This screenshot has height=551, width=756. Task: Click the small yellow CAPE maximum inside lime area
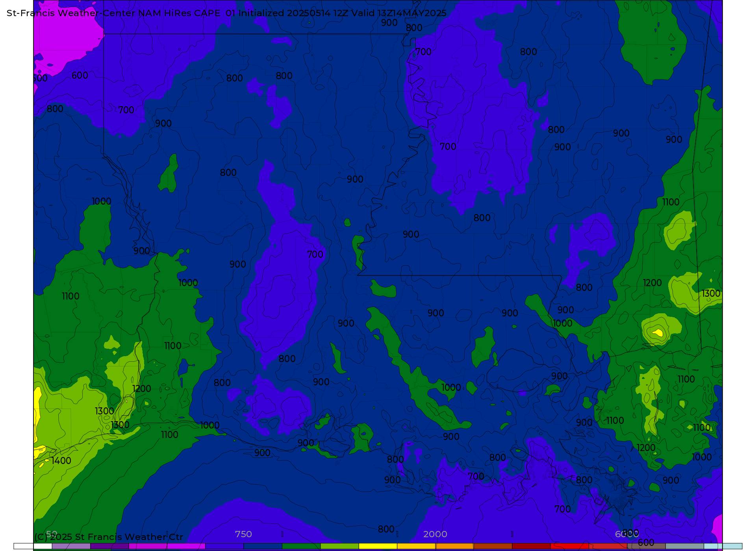658,333
